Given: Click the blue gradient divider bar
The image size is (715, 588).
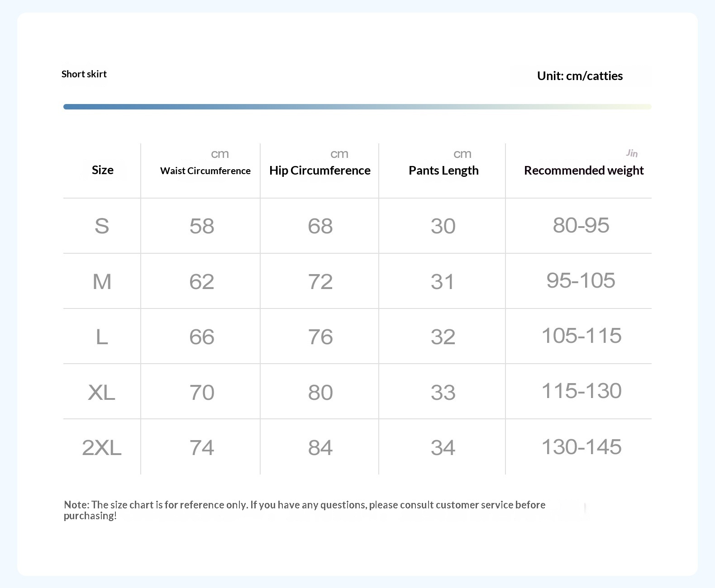Looking at the screenshot, I should pyautogui.click(x=357, y=107).
